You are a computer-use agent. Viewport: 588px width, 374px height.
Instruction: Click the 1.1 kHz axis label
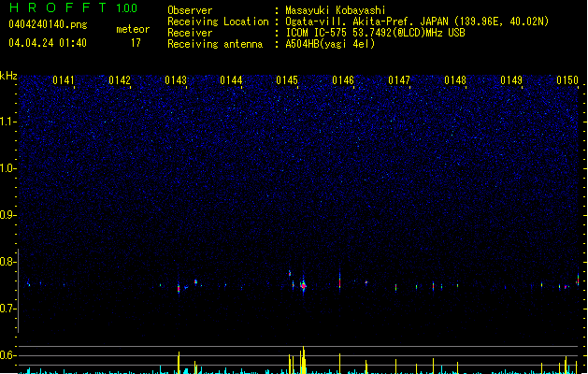pos(7,122)
